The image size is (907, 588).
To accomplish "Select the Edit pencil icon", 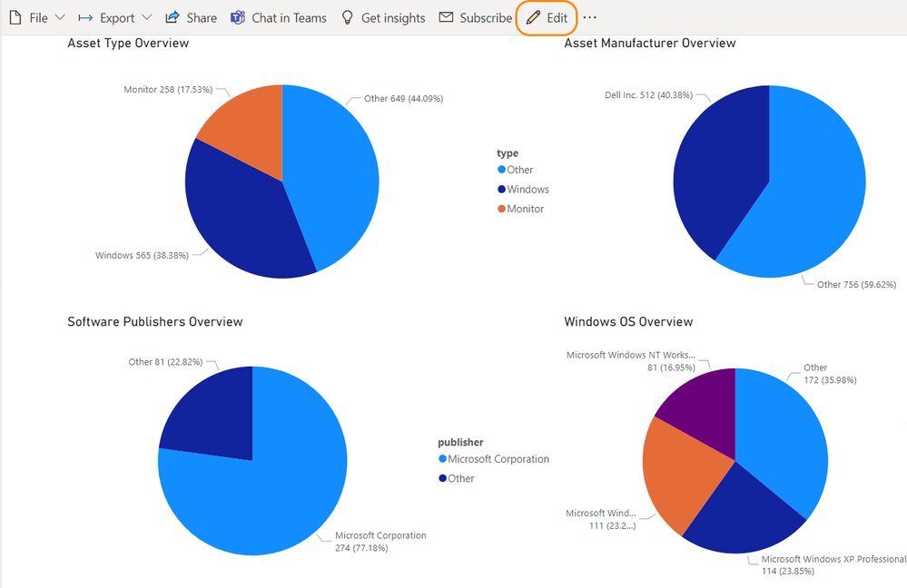I will 532,17.
